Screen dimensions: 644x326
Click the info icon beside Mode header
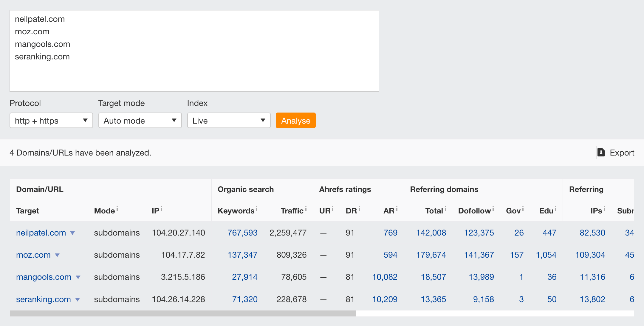tap(117, 207)
